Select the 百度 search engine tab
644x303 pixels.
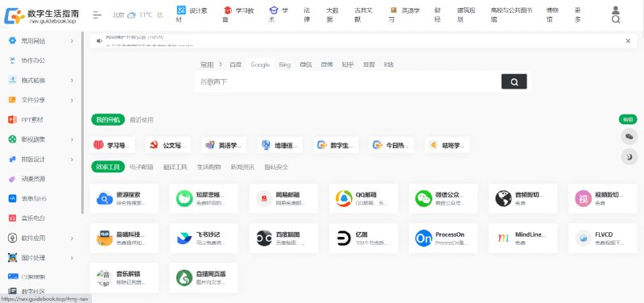(235, 64)
